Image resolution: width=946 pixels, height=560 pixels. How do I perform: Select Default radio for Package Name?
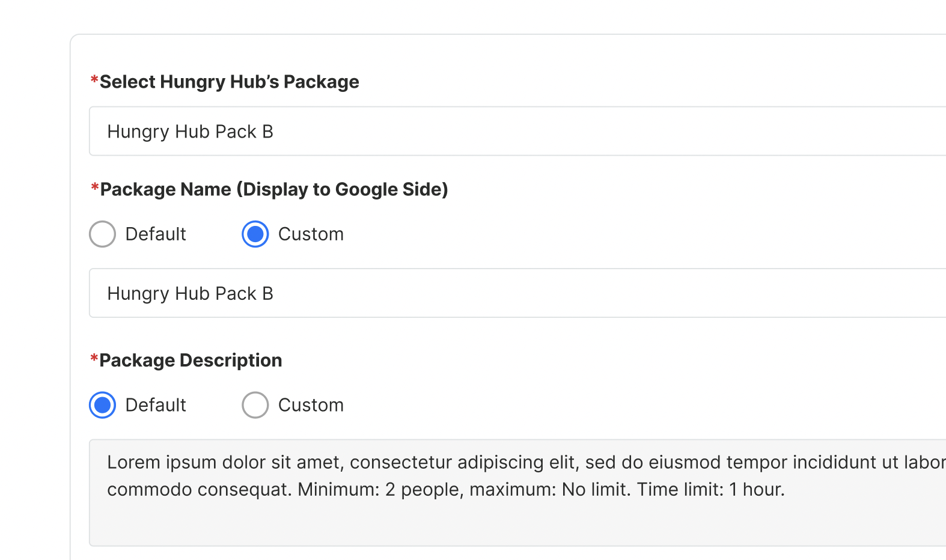click(103, 234)
